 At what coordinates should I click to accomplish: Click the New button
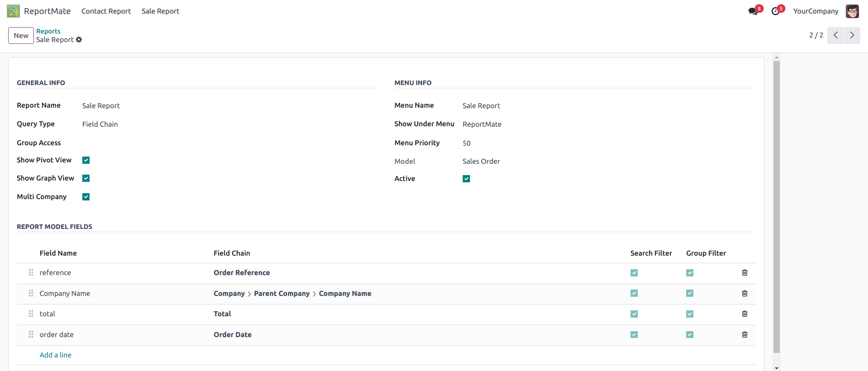[21, 35]
